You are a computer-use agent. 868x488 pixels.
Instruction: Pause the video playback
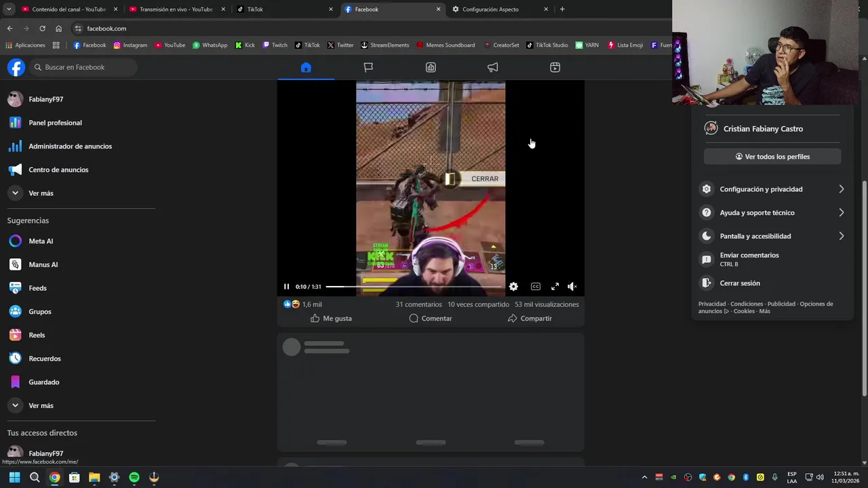286,287
